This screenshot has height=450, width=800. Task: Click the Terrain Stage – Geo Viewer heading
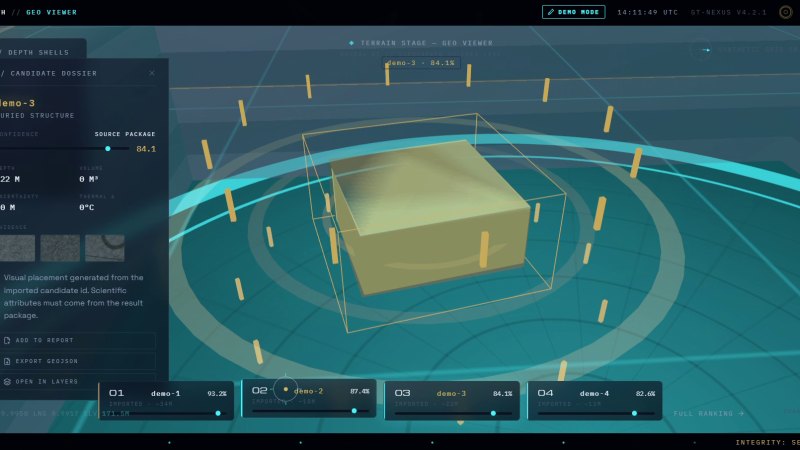[x=427, y=43]
